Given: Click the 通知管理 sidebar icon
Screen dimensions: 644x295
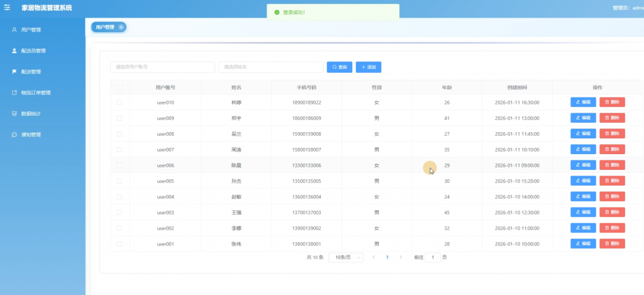Looking at the screenshot, I should coord(14,135).
